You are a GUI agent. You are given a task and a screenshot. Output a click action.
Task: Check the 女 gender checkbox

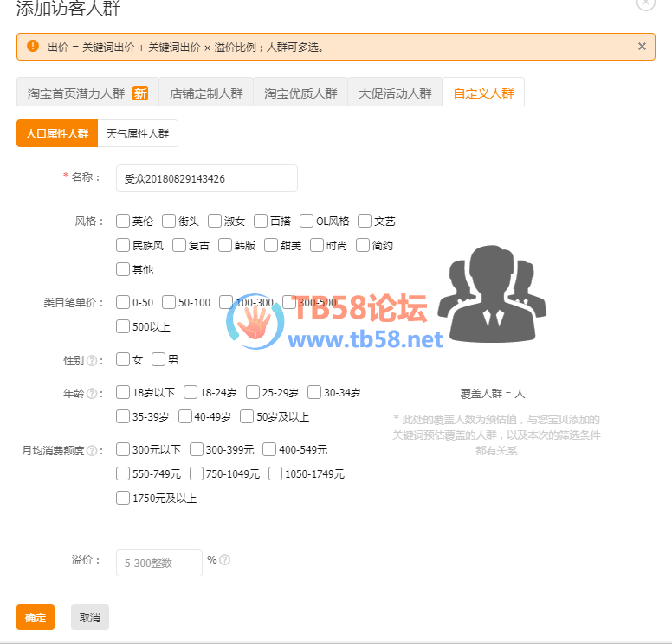[123, 359]
